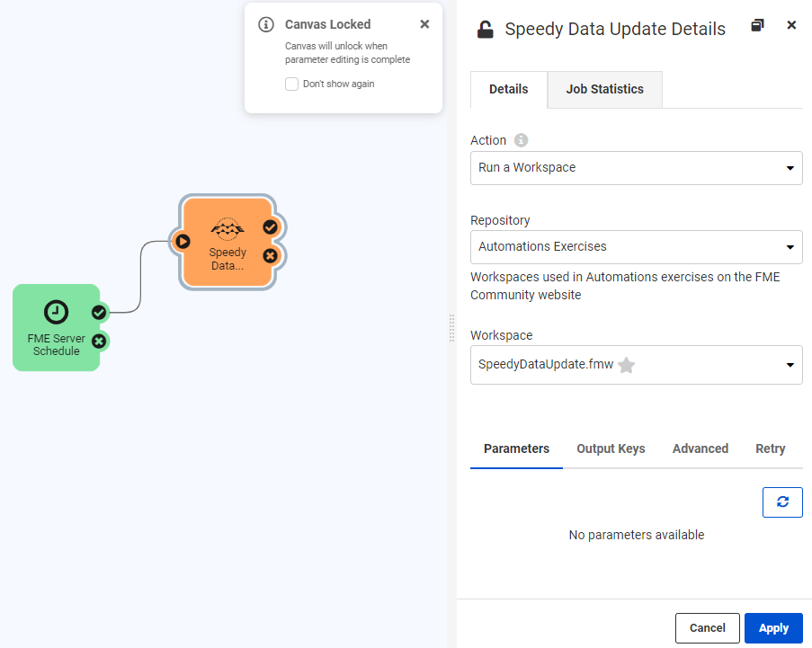Click the Speedy Data node's success output port
This screenshot has height=648, width=812.
click(270, 226)
